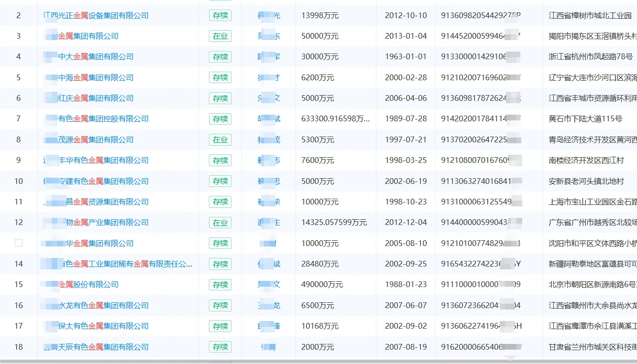
Task: Click company name 红庆金属集团有限公司
Action: pyautogui.click(x=96, y=98)
